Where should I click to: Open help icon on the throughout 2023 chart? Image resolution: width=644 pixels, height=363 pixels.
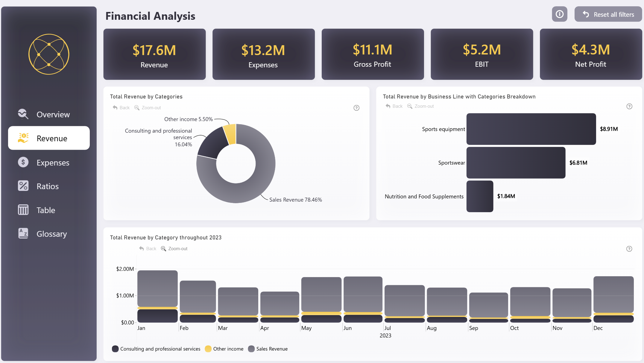click(x=629, y=249)
